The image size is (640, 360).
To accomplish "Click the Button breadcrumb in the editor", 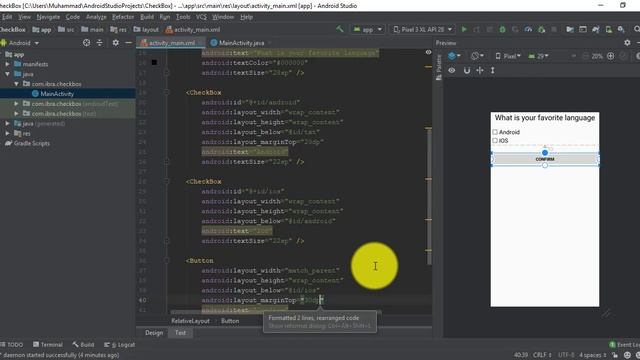I will (x=230, y=321).
